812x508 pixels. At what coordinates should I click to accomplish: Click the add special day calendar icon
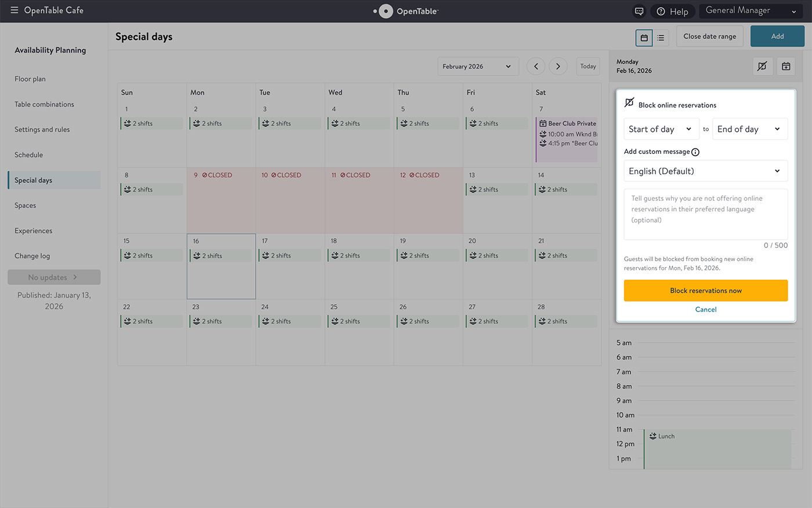786,66
